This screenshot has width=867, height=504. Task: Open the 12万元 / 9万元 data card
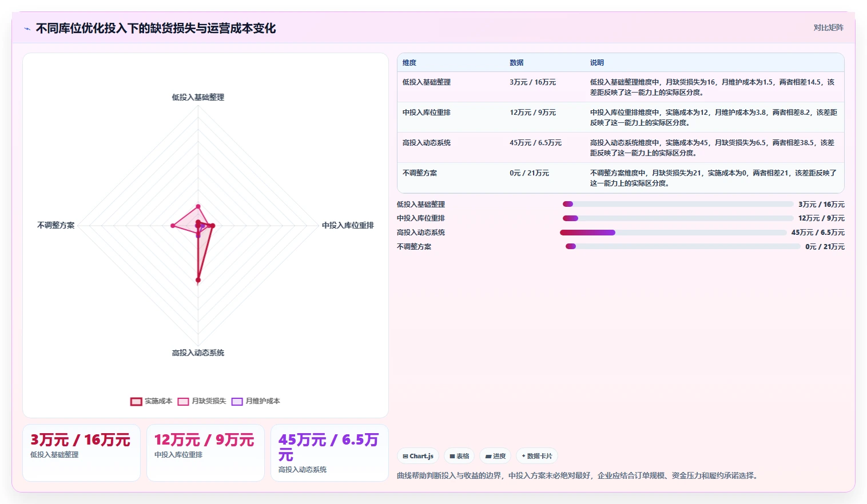[x=205, y=453]
